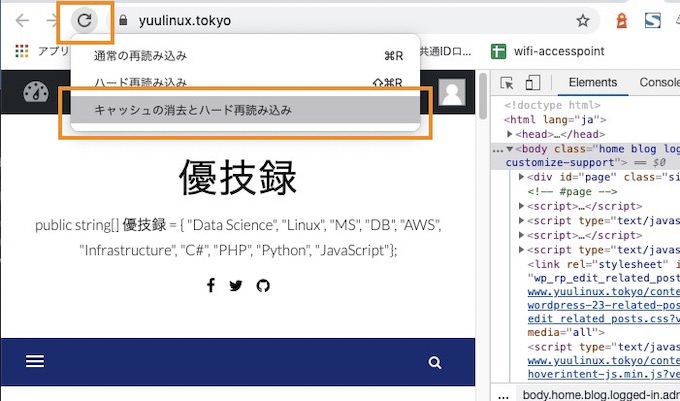Expand the script type="text/javas node below the first script

click(x=522, y=221)
